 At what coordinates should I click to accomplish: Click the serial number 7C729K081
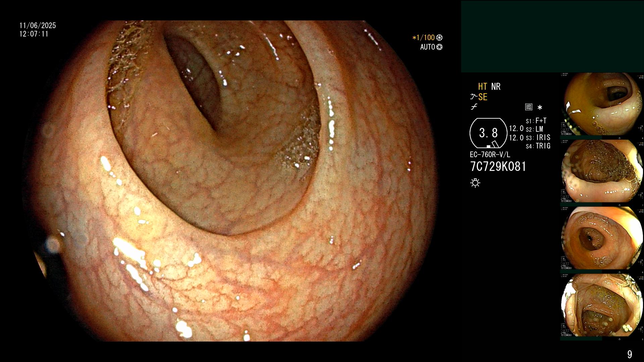[x=498, y=167]
